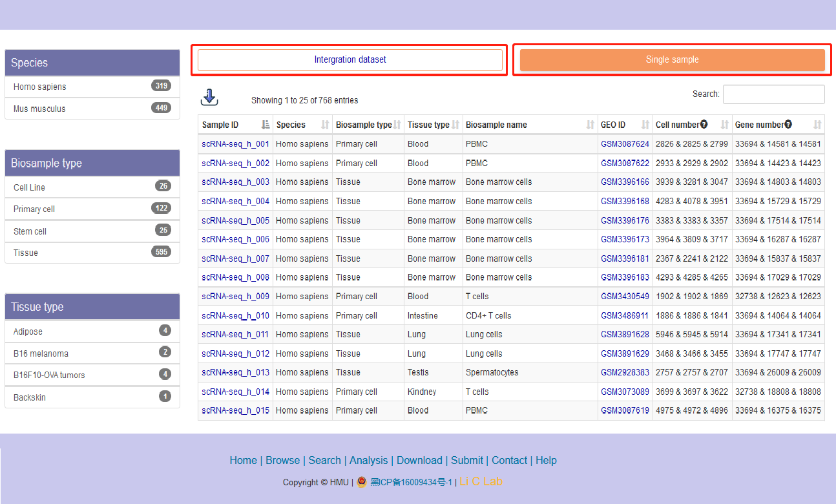Filter by Tissue biosample type
The image size is (836, 504).
92,253
